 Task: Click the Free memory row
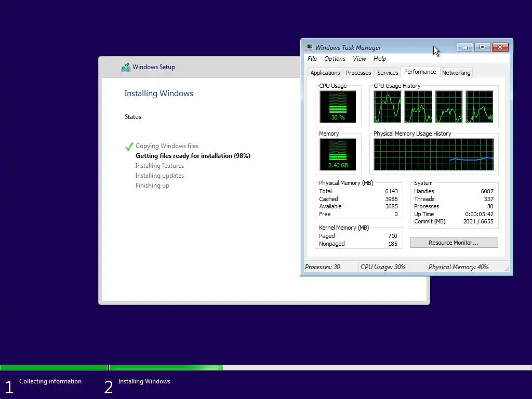[358, 214]
